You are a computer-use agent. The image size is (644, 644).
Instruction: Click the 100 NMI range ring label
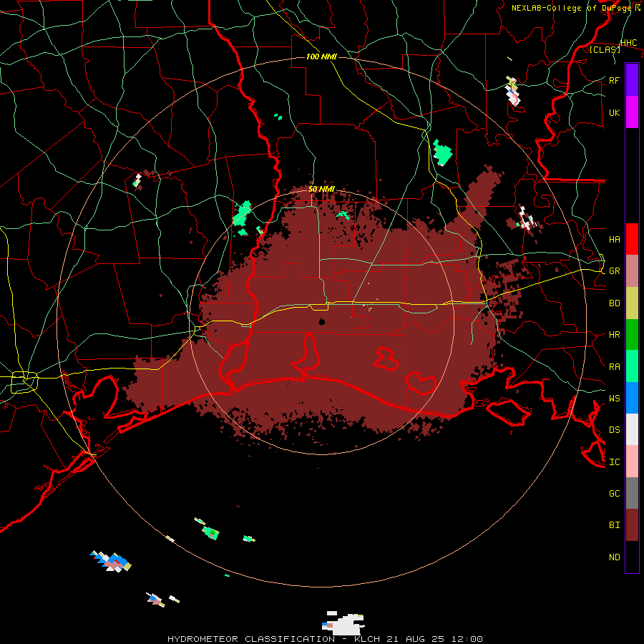(321, 57)
